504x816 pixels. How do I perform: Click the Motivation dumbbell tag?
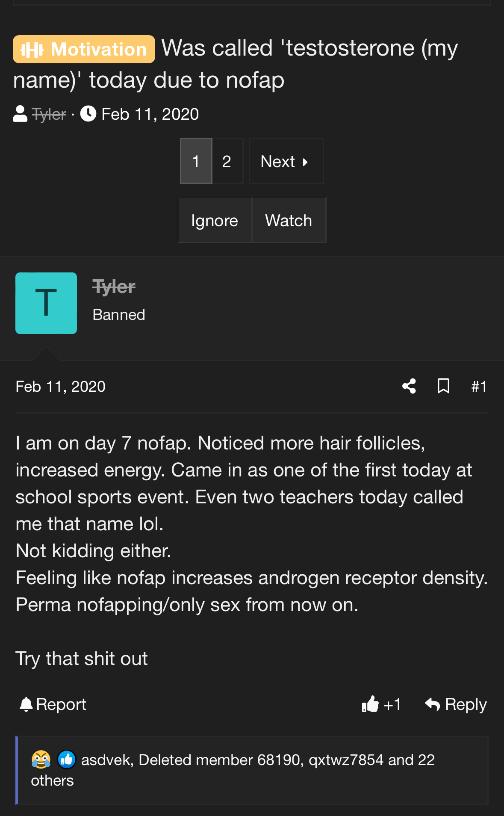click(84, 50)
